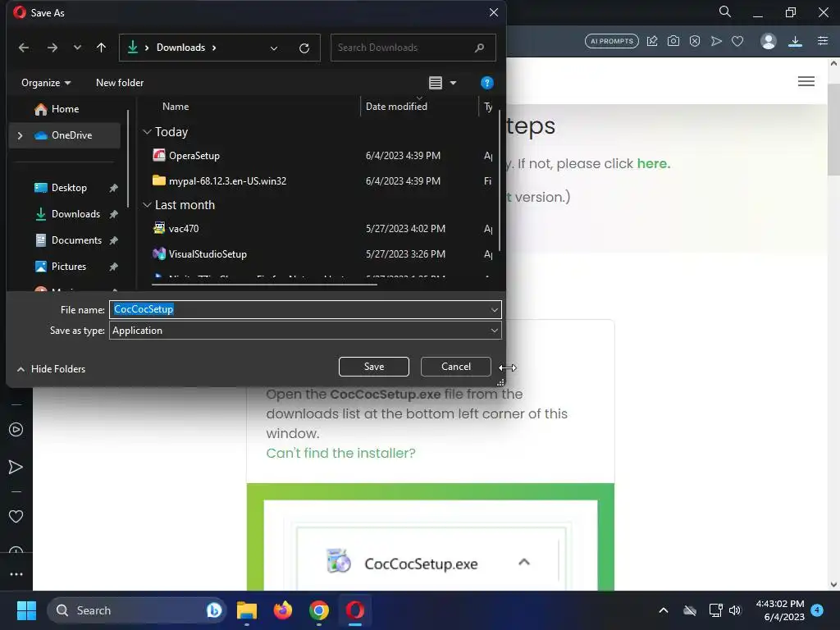Open Opera sidebar three-dots menu
This screenshot has height=630, width=840.
16,574
